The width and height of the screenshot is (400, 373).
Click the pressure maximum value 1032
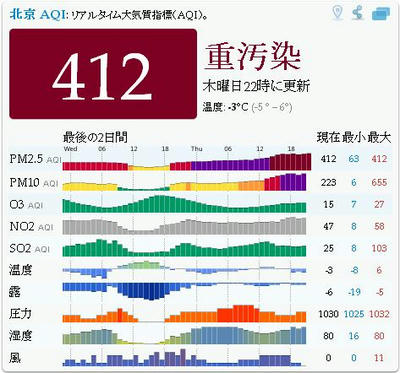tap(379, 314)
